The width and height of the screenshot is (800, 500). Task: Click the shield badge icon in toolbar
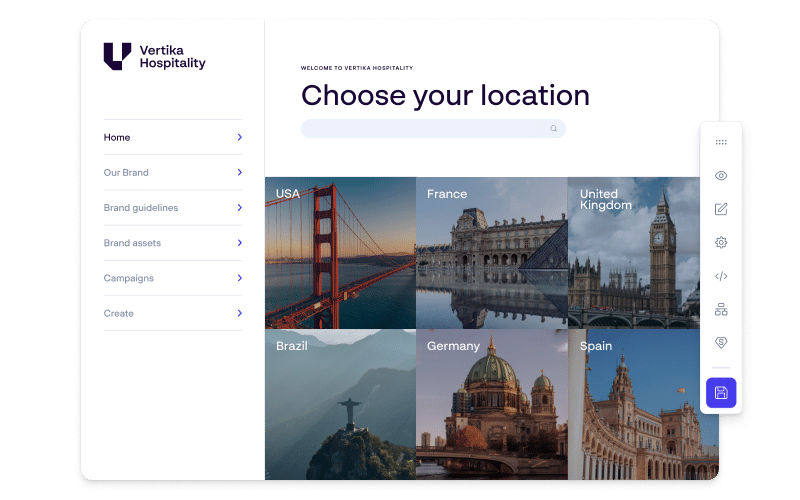tap(721, 343)
